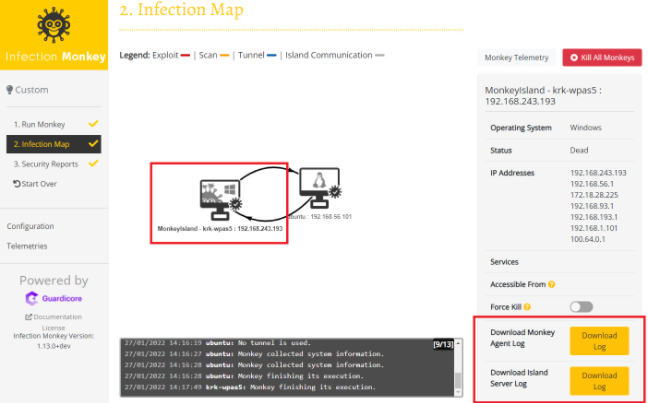Click telemetry console scroll up arrow

[x=458, y=343]
